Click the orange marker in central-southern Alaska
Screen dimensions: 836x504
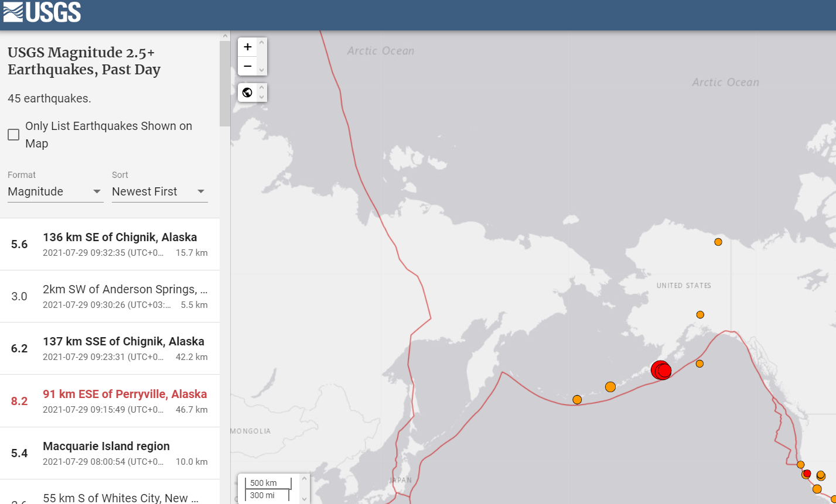point(700,314)
